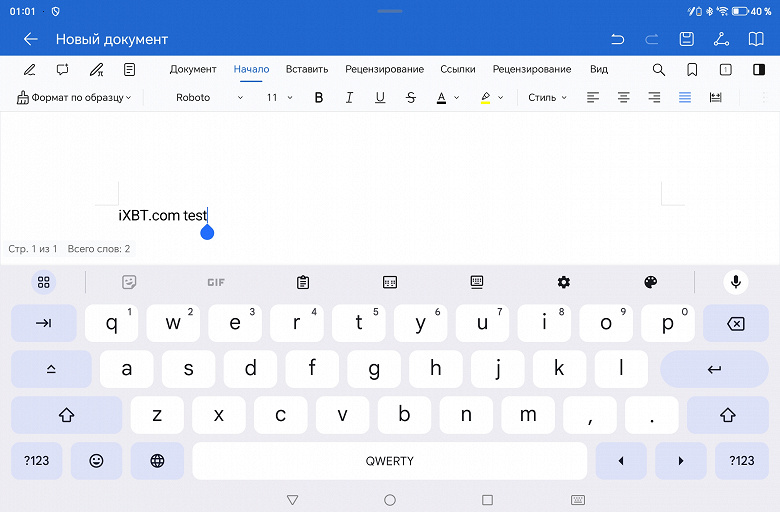The width and height of the screenshot is (780, 512).
Task: Move cursor with right arrow key
Action: (681, 461)
